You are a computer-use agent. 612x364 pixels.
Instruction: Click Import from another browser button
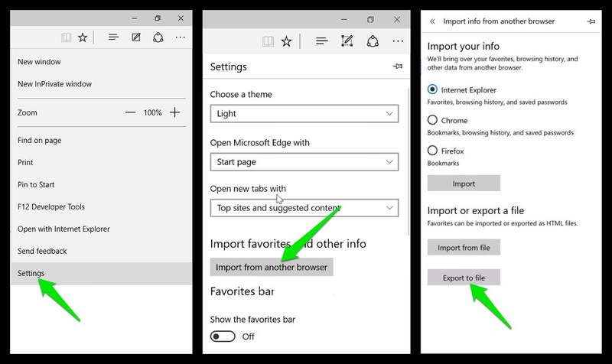[x=272, y=267]
